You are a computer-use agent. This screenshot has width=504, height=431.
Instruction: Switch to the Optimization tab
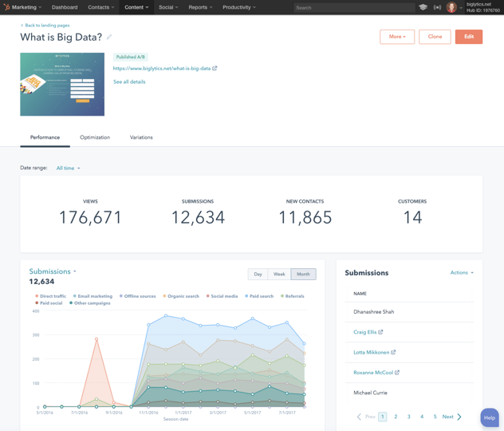[x=95, y=137]
